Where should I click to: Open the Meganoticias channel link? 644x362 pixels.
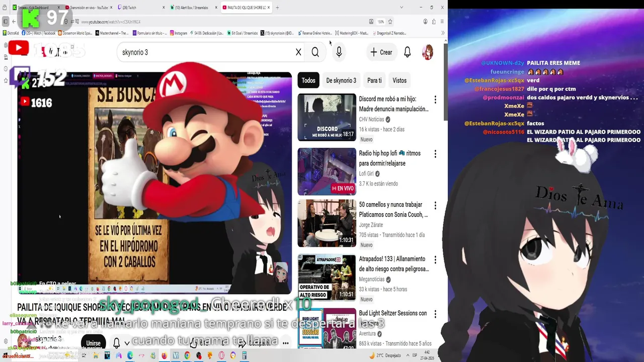372,279
